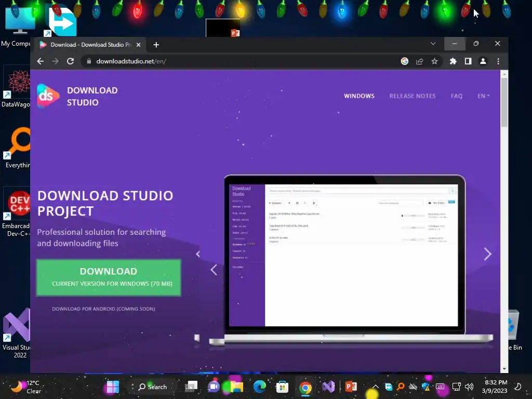Reload the downloadstudio.net page
Screen dimensions: 532x399
click(x=70, y=61)
